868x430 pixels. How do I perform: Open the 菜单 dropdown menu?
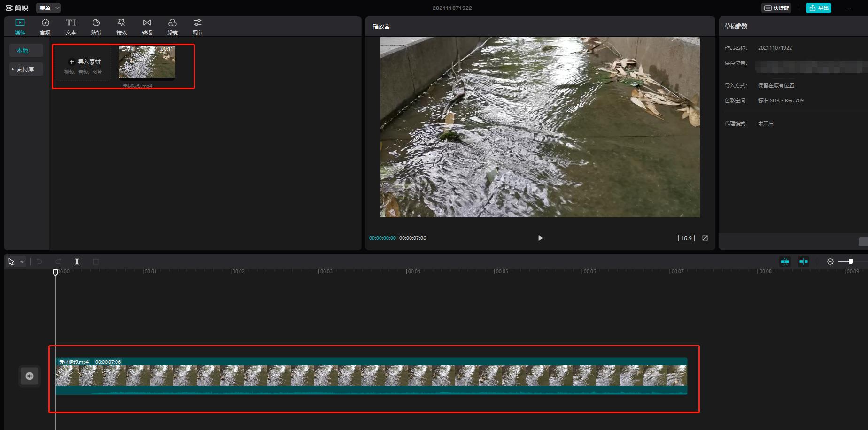point(48,8)
